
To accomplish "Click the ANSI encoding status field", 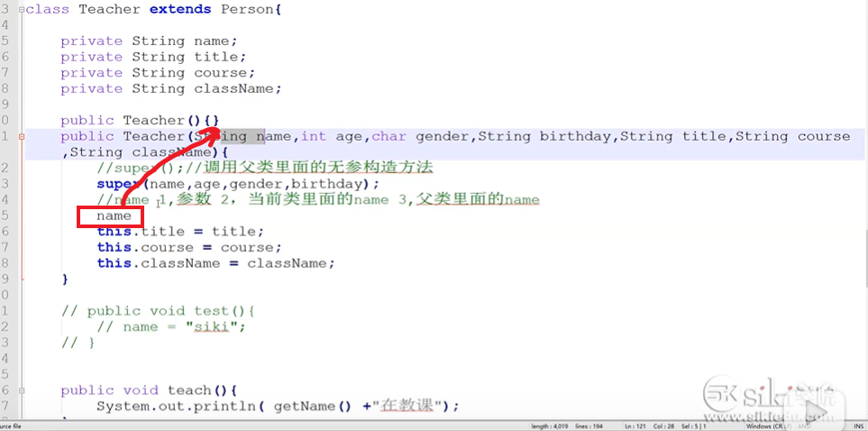I will 805,426.
